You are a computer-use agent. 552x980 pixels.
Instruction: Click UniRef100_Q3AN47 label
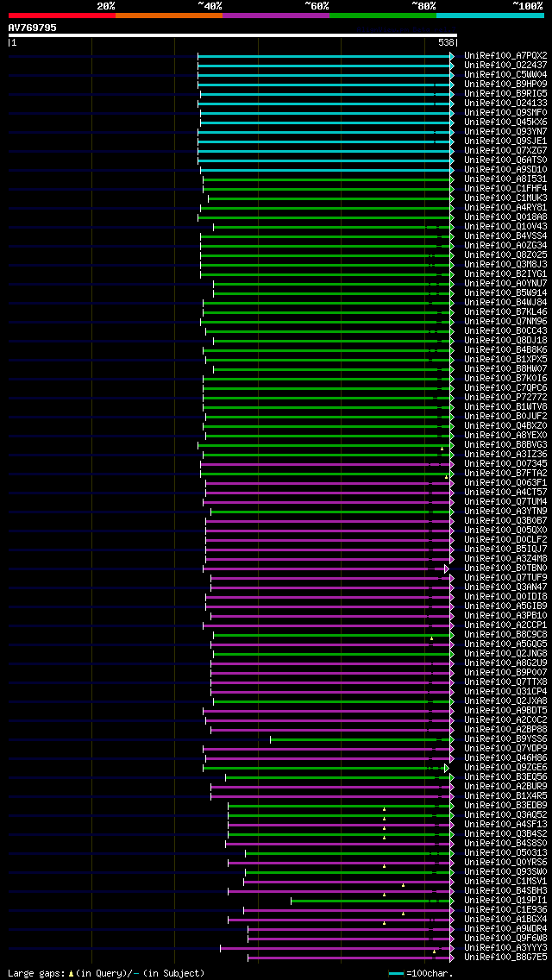pyautogui.click(x=505, y=587)
